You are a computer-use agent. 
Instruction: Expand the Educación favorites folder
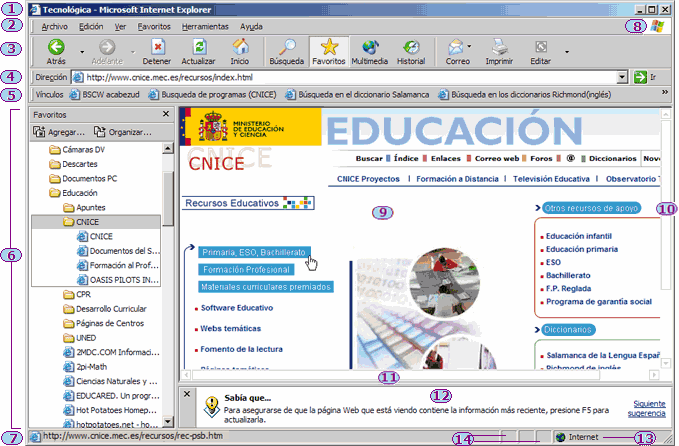[x=73, y=193]
